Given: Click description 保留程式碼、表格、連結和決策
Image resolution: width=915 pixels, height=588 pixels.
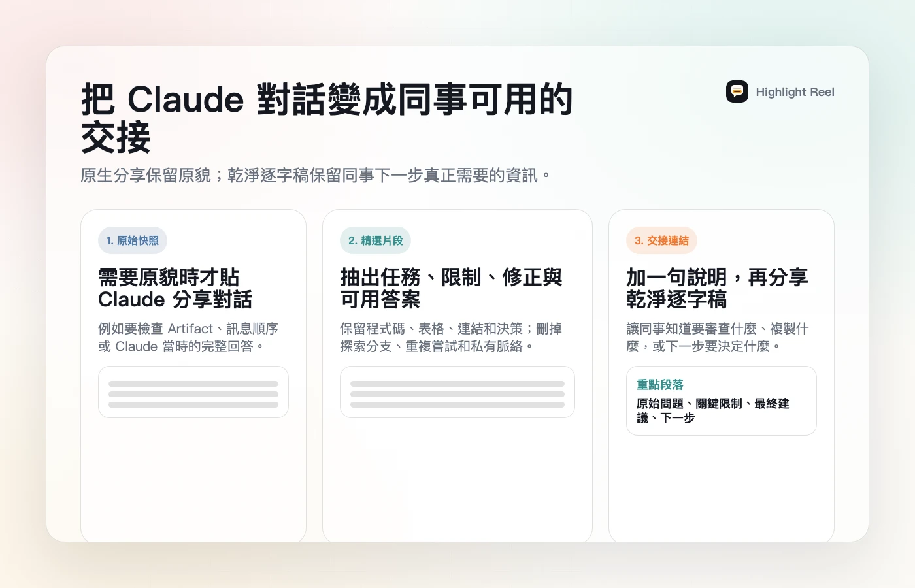Looking at the screenshot, I should (451, 337).
